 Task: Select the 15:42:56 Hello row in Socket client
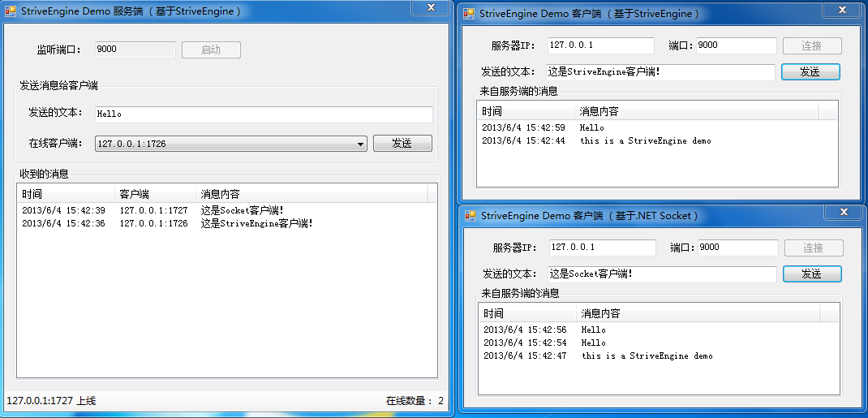[660, 330]
